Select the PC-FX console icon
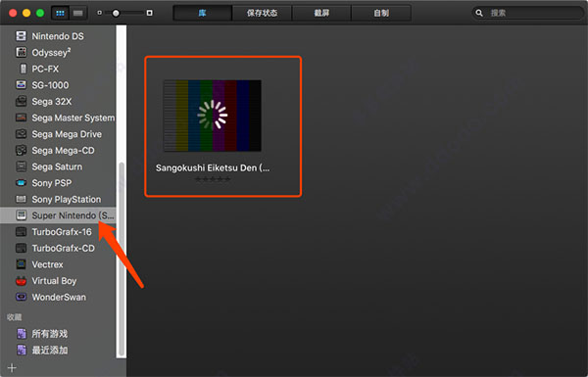The height and width of the screenshot is (377, 588). coord(24,69)
